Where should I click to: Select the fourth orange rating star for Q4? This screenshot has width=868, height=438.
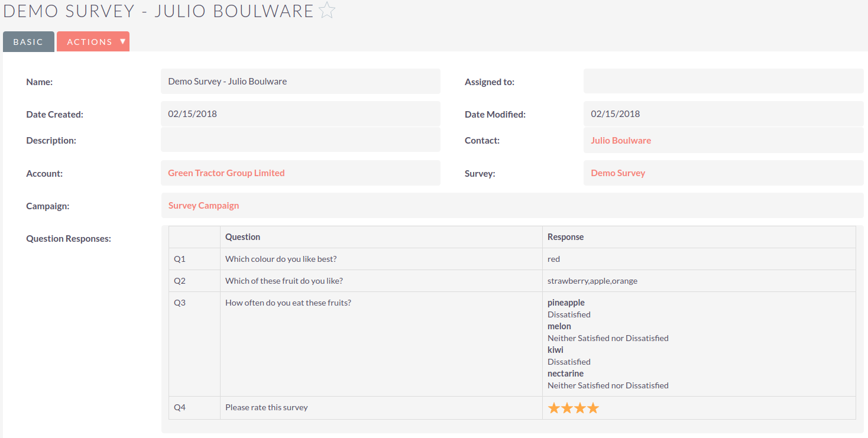(x=591, y=407)
